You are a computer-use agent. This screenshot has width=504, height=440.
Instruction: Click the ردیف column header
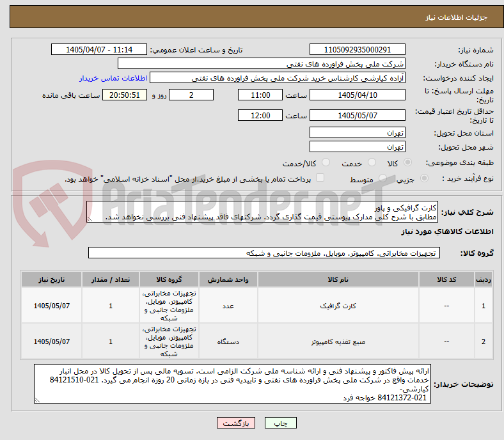coord(483,279)
